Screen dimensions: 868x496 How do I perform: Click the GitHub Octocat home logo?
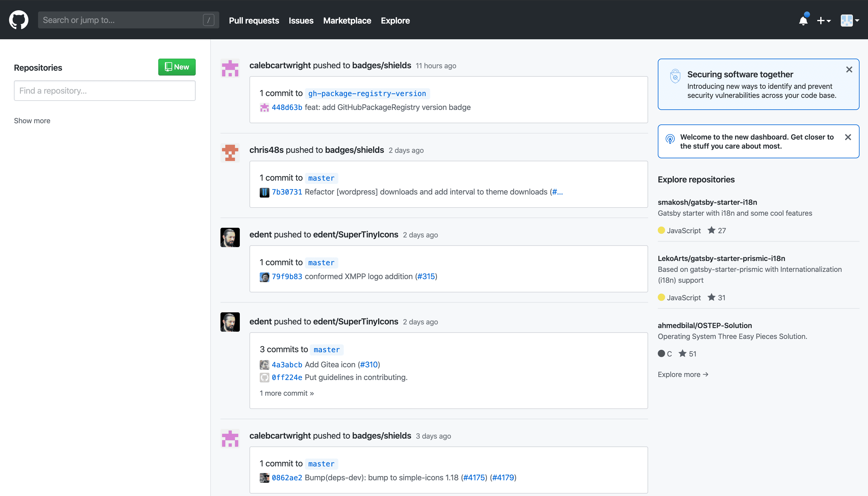(x=18, y=20)
